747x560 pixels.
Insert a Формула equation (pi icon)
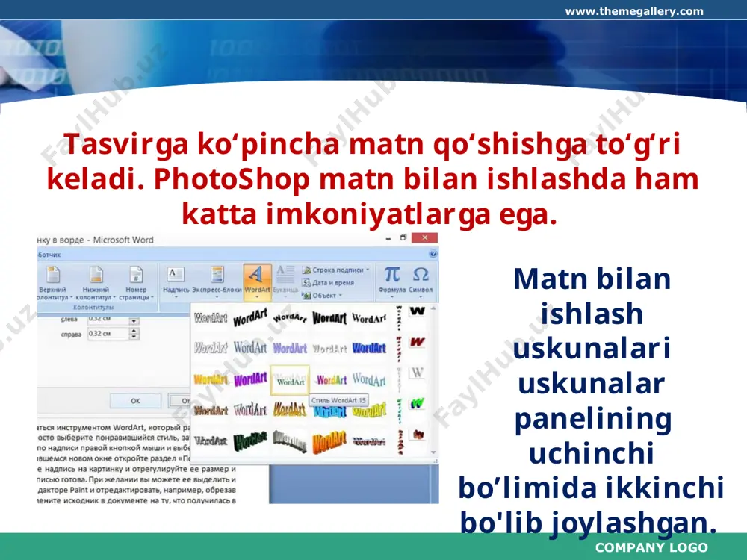tap(392, 281)
